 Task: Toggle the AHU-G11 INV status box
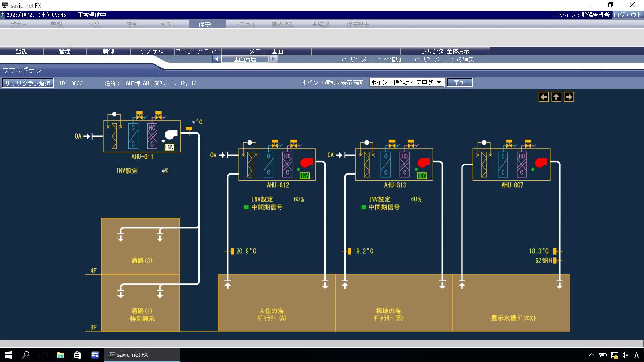pyautogui.click(x=169, y=148)
